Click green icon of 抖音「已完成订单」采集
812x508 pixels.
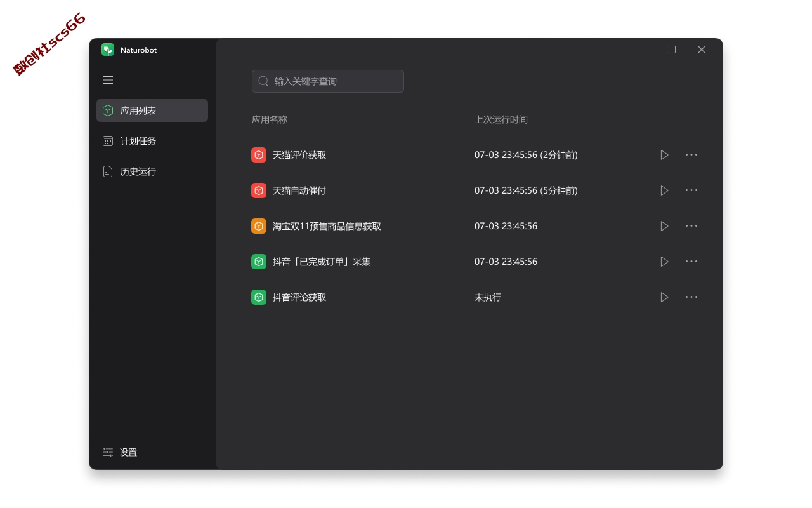tap(259, 262)
